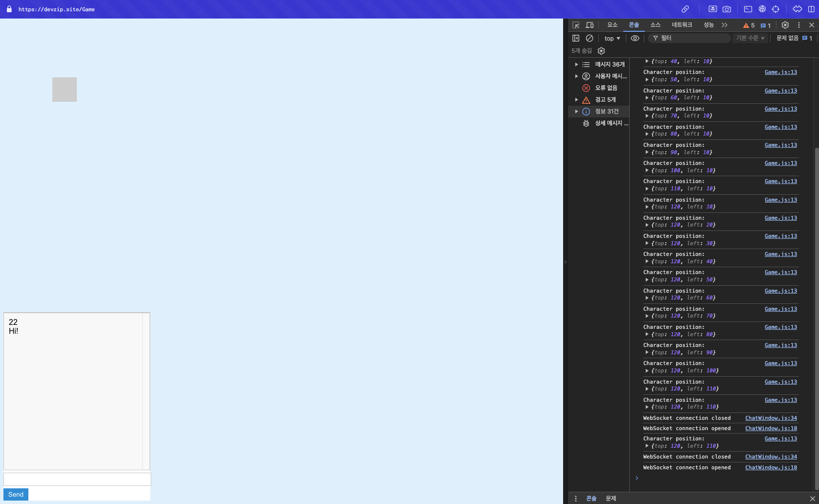Switch to the 네트워크 tab
The height and width of the screenshot is (504, 819).
[682, 25]
